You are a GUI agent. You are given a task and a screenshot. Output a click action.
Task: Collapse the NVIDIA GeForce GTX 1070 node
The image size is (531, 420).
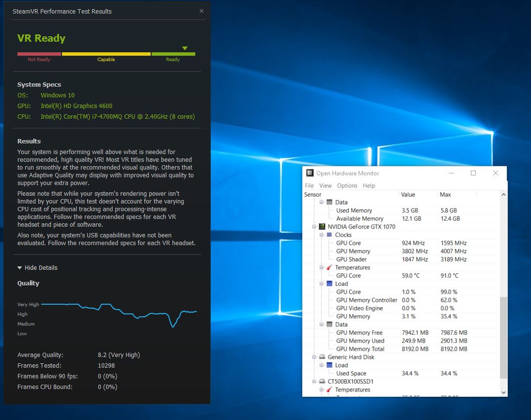(314, 227)
